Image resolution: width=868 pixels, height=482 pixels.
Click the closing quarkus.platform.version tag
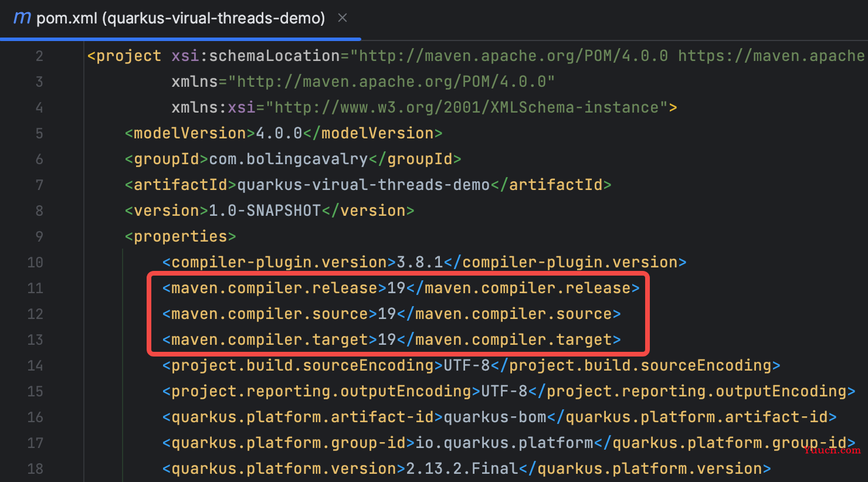click(x=645, y=469)
